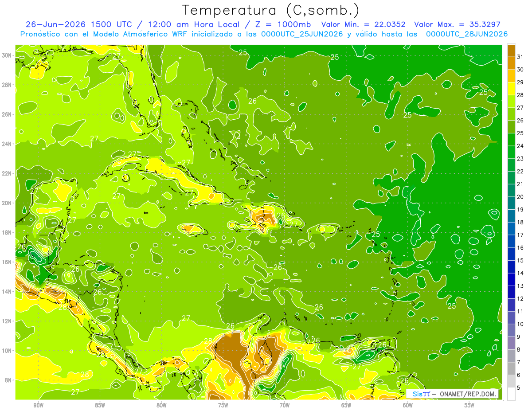Screen dimensions: 532x411
Task: Click the "55W" longitude axis label
Action: click(469, 405)
